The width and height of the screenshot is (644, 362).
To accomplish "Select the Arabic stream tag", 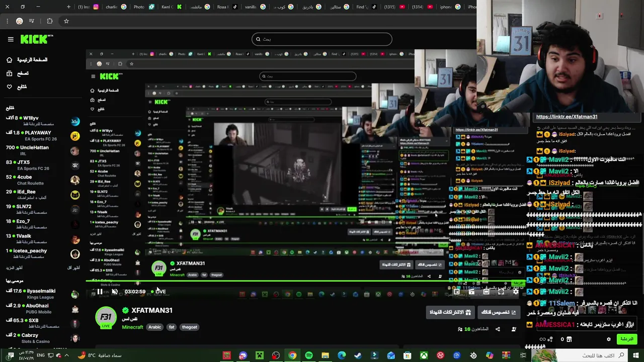I will tap(154, 327).
